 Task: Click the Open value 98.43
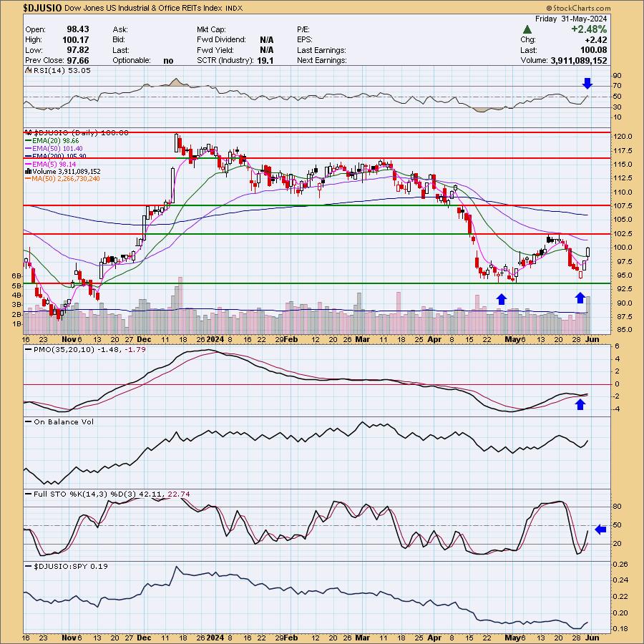[x=77, y=29]
